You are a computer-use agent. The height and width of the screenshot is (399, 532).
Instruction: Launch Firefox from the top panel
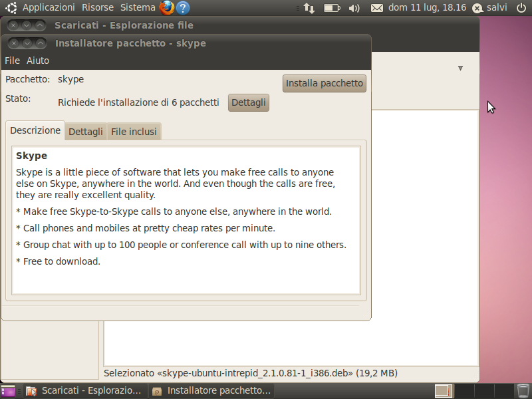tap(167, 8)
